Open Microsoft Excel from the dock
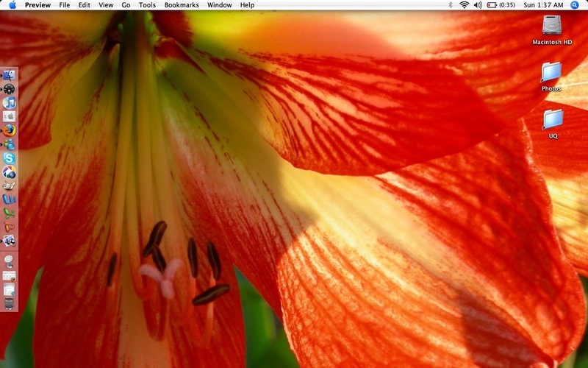The image size is (588, 368). pos(9,213)
